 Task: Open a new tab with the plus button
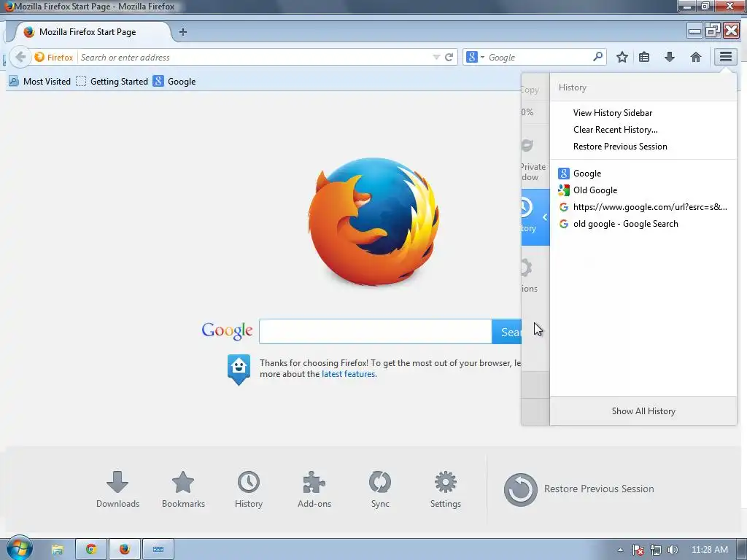pos(182,32)
